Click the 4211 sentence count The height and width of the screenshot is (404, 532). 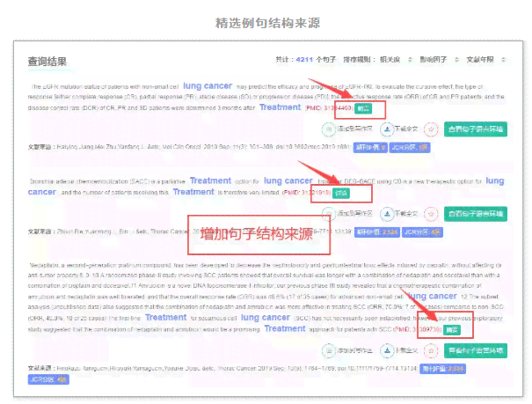point(304,60)
